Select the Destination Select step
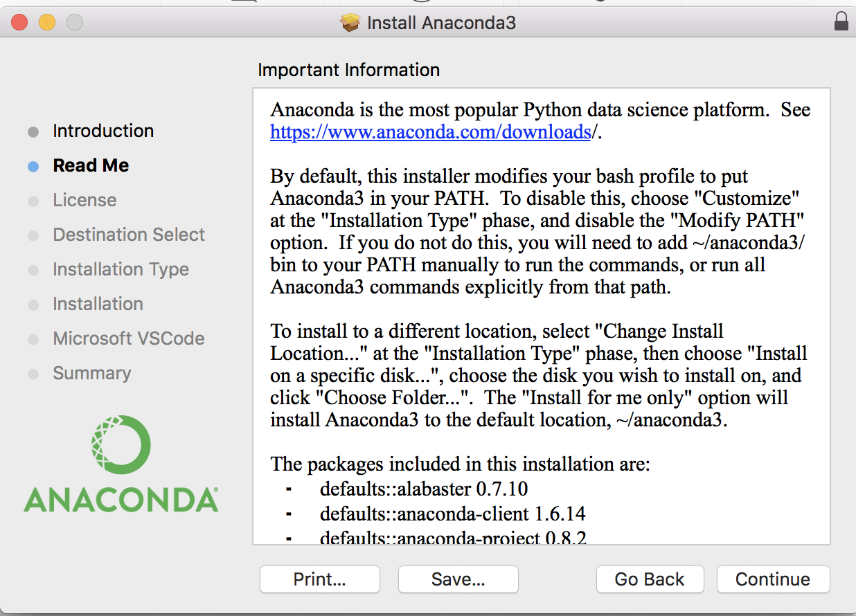 129,235
